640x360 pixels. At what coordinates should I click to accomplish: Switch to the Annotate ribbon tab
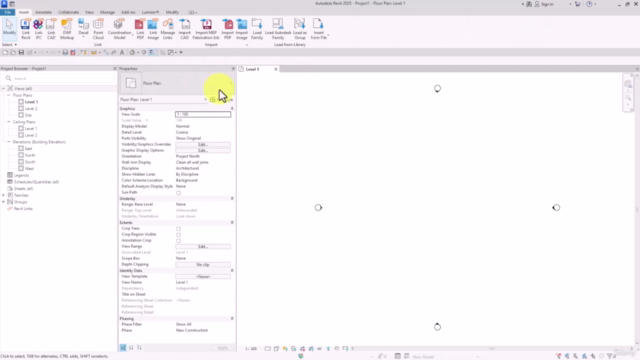(43, 12)
